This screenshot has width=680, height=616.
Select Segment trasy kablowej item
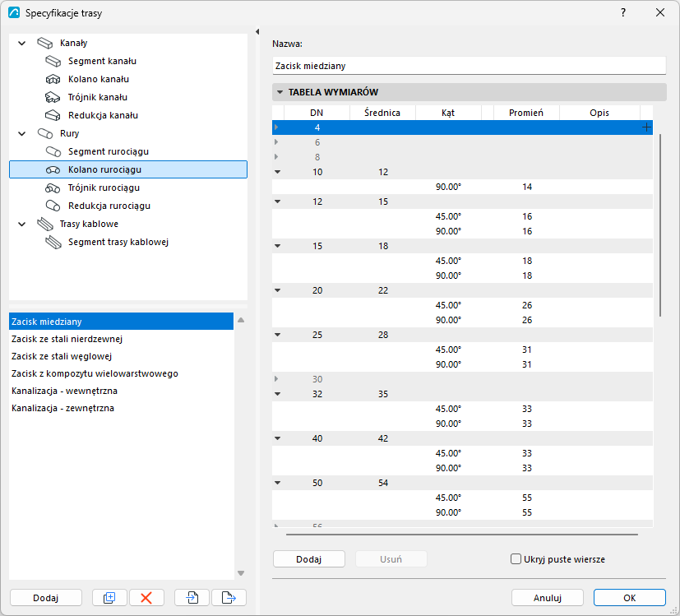118,242
